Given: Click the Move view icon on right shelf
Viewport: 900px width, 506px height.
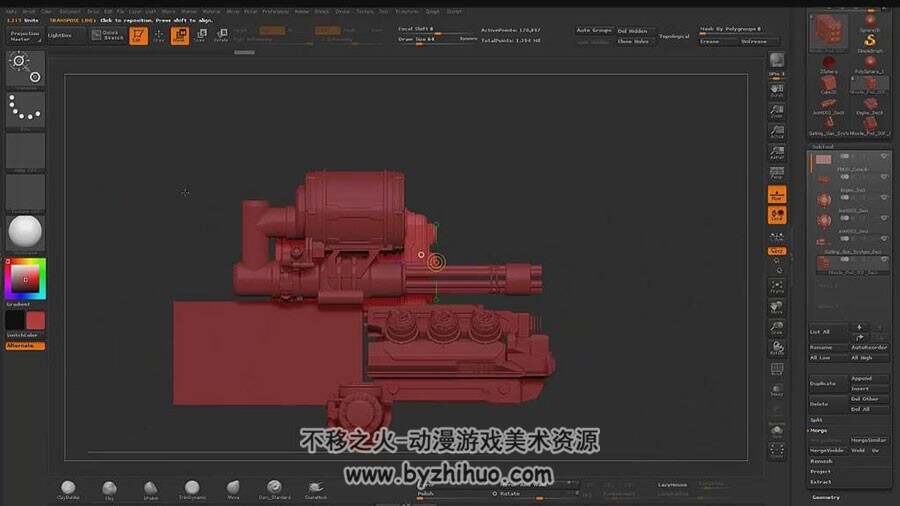Looking at the screenshot, I should 777,308.
